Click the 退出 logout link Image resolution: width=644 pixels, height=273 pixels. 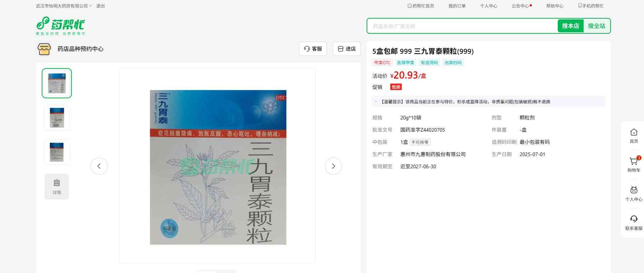click(101, 6)
